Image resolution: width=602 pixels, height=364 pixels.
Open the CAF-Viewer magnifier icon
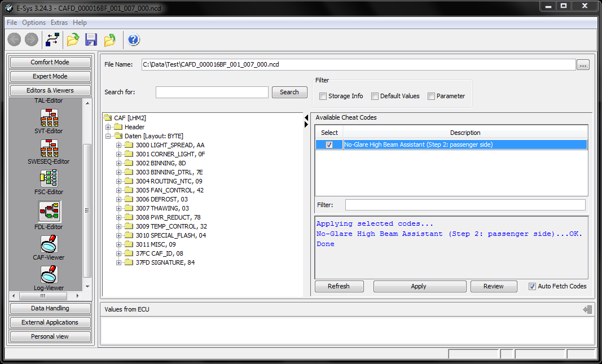[49, 244]
